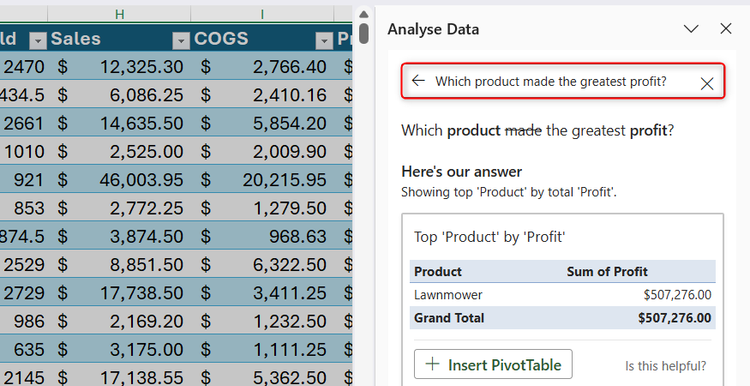Screen dimensions: 750x386
Task: Select column I header
Action: pos(262,14)
